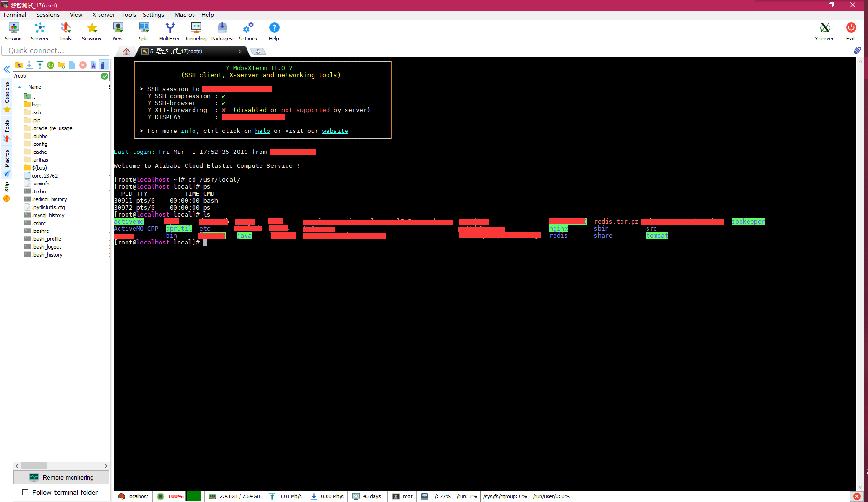Refresh the SFTP folder listing
The image size is (868, 502).
[x=51, y=65]
